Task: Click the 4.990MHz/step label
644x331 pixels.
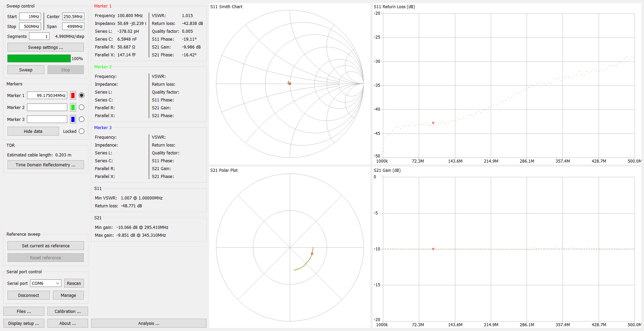Action: click(x=70, y=36)
